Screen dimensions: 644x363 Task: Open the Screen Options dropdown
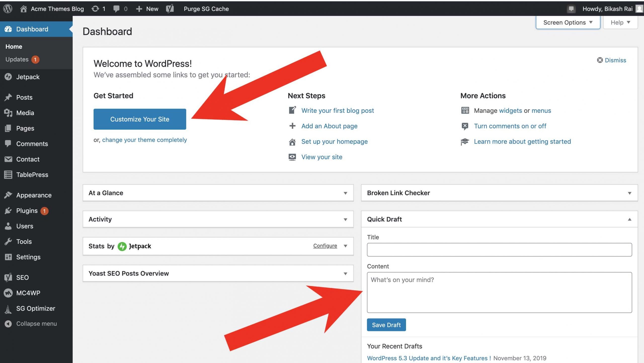point(568,22)
